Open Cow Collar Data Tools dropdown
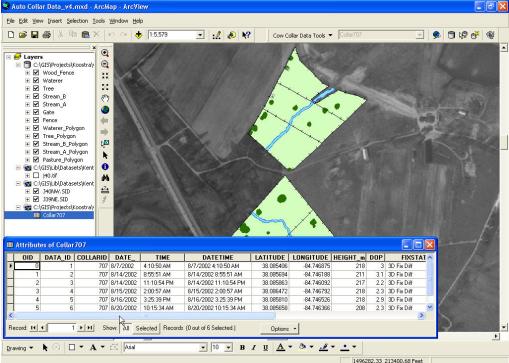The width and height of the screenshot is (509, 363). (x=302, y=35)
